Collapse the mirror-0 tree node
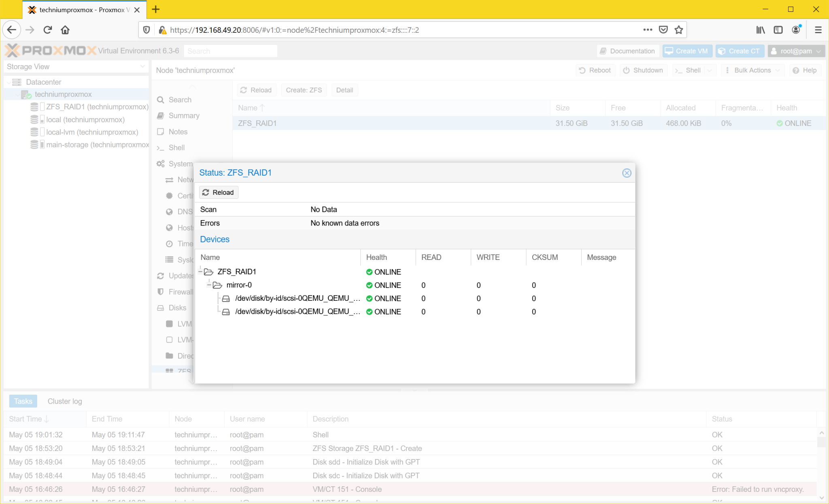 pyautogui.click(x=209, y=285)
